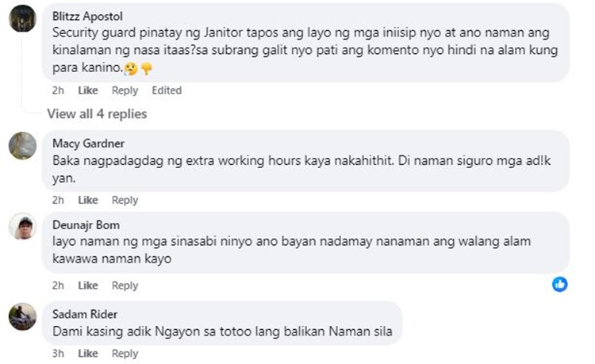Open Blitzz Apostol name link
595x364 pixels.
tap(87, 17)
